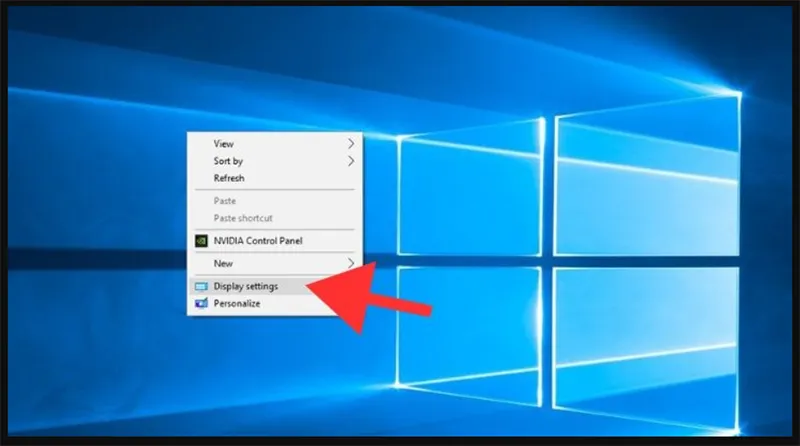The width and height of the screenshot is (800, 446).
Task: Select the greyed-out Paste entry
Action: (275, 201)
